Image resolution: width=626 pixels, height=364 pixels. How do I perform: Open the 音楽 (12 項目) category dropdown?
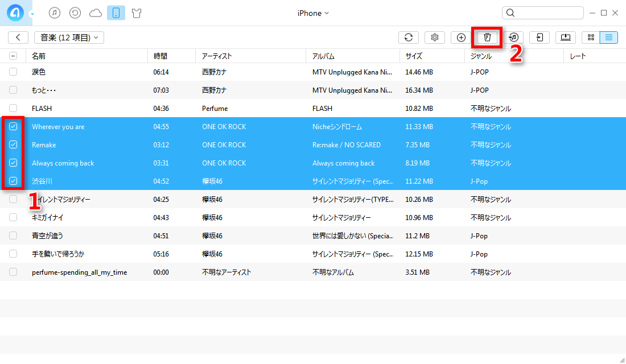click(69, 38)
